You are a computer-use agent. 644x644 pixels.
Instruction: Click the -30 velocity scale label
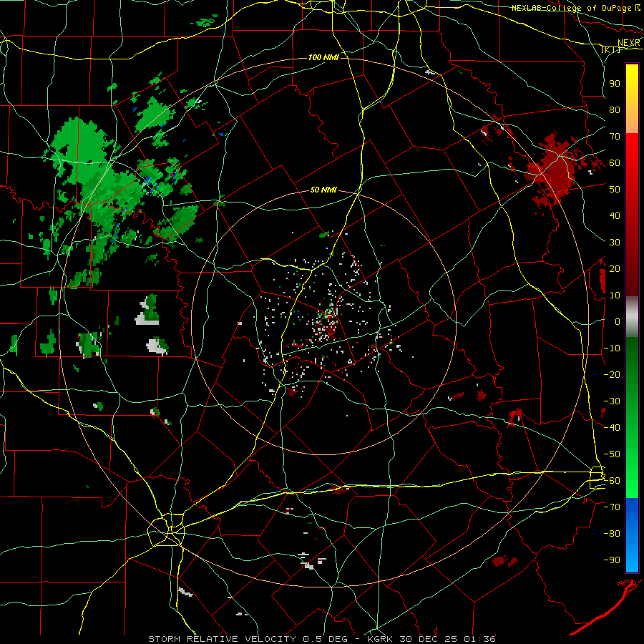click(x=612, y=401)
